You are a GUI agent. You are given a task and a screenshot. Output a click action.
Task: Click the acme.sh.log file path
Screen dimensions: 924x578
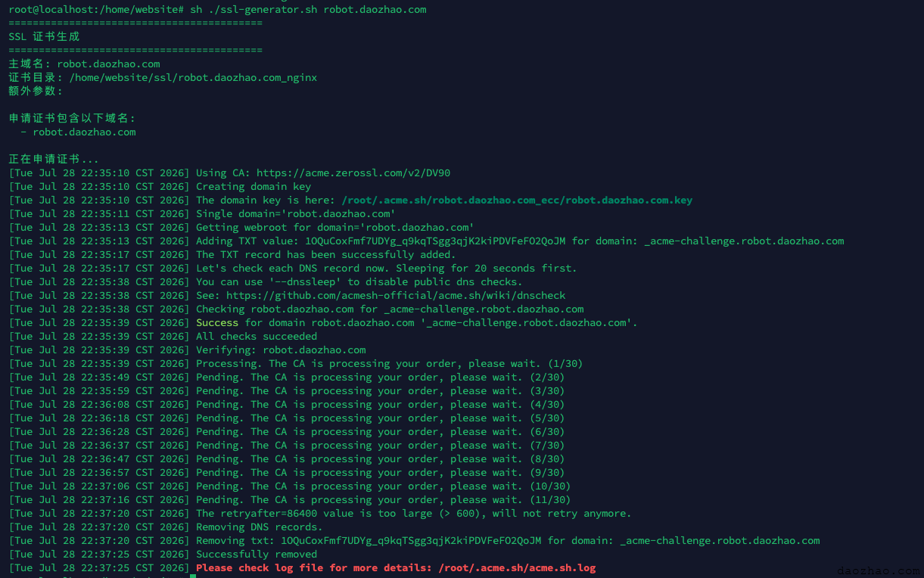coord(517,568)
